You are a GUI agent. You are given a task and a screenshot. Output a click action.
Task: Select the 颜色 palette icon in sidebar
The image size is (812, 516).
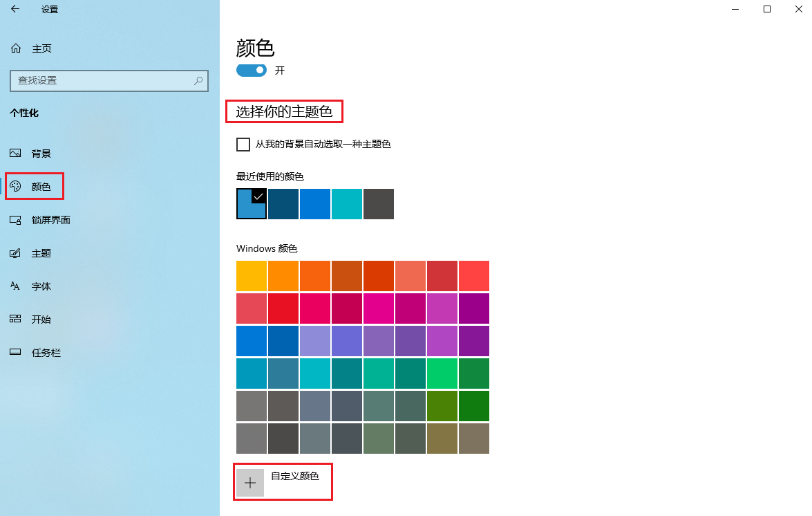(x=17, y=186)
